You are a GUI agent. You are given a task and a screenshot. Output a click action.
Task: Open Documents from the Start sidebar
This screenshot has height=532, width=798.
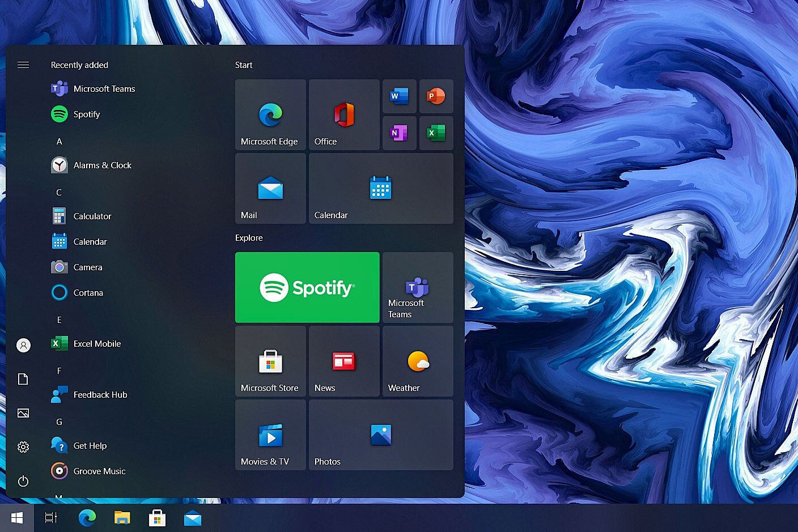pos(23,379)
